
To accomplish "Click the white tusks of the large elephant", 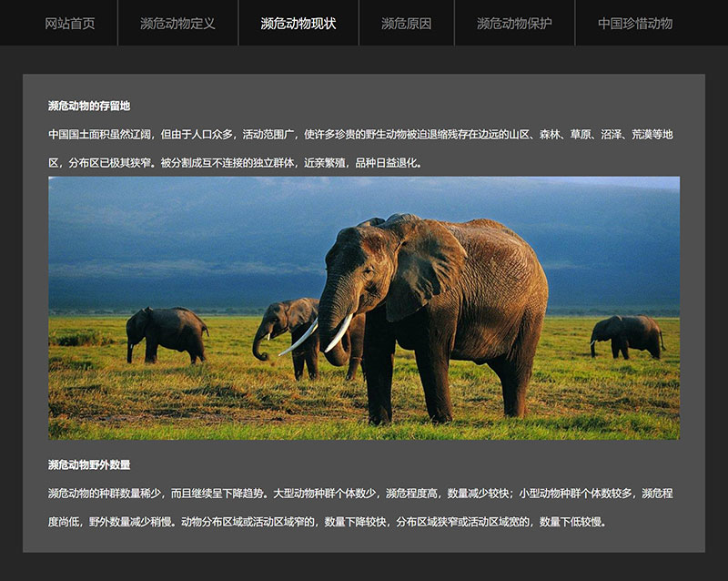I will (339, 333).
